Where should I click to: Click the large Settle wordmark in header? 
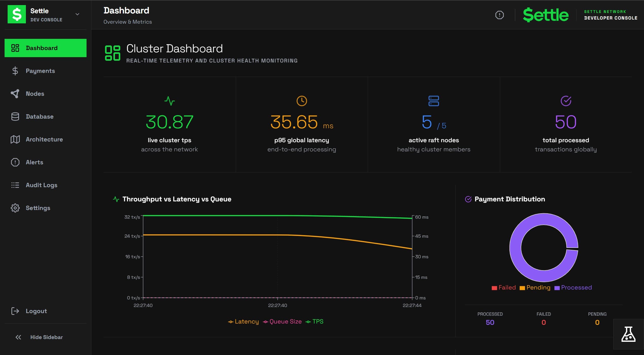click(546, 15)
